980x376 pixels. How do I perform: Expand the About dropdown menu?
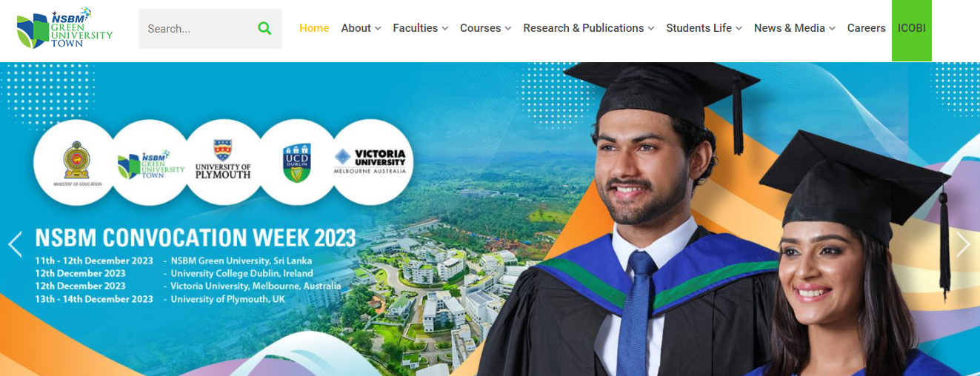[361, 28]
